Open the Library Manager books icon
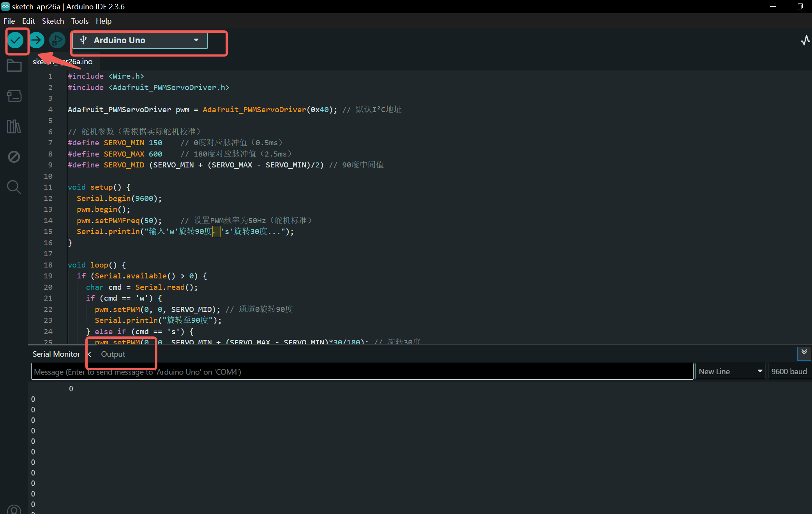 click(x=14, y=127)
